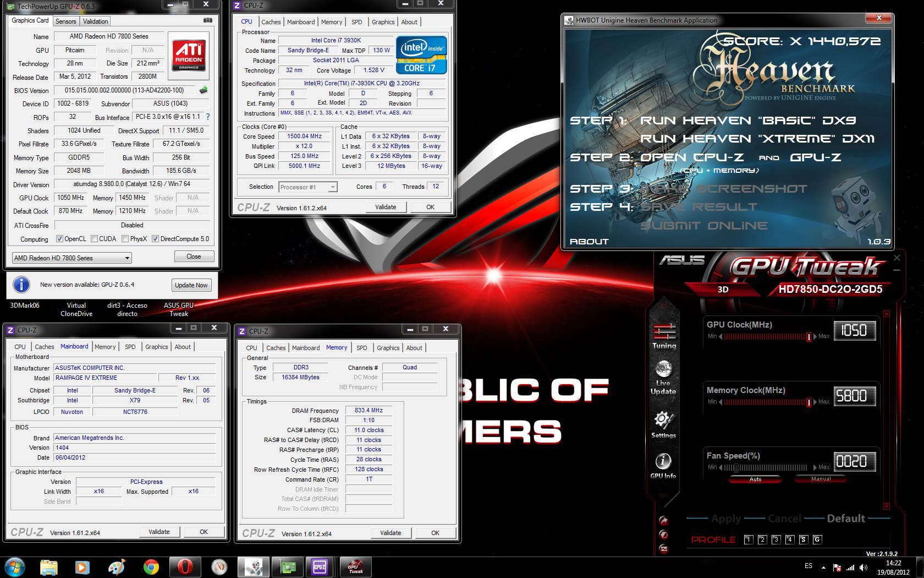Click GPU Clock slider Max arrow
This screenshot has height=578, width=924.
[x=816, y=336]
